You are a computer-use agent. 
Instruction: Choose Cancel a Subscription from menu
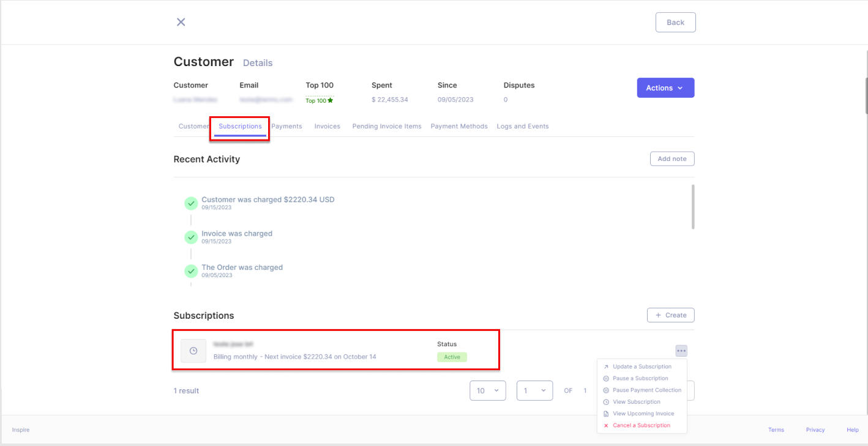641,425
